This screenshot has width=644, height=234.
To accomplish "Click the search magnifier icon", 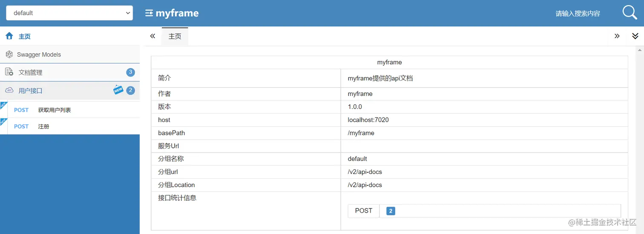I will 630,13.
